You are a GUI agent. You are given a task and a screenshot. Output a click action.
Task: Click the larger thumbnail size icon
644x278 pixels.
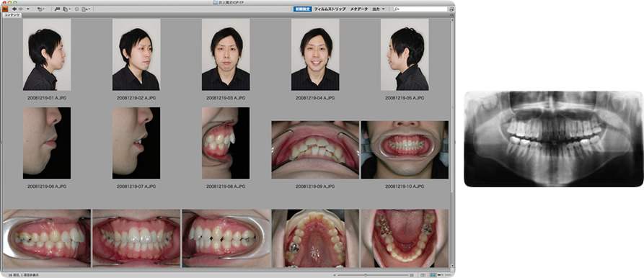[412, 274]
